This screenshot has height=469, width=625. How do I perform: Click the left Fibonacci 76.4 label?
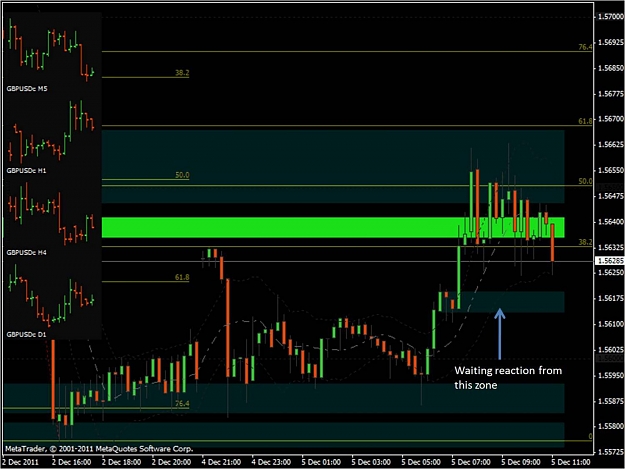point(182,403)
